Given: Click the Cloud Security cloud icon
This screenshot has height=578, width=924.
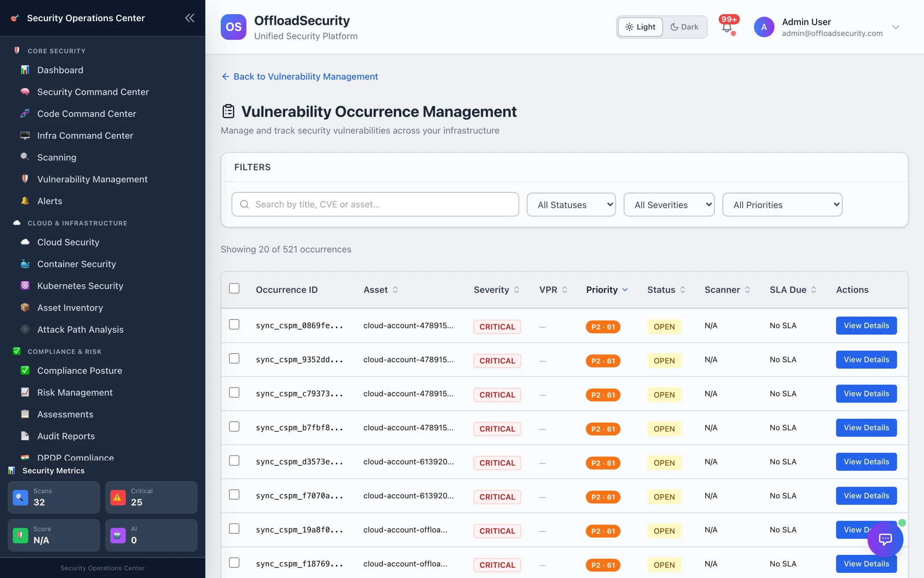Looking at the screenshot, I should (x=25, y=242).
